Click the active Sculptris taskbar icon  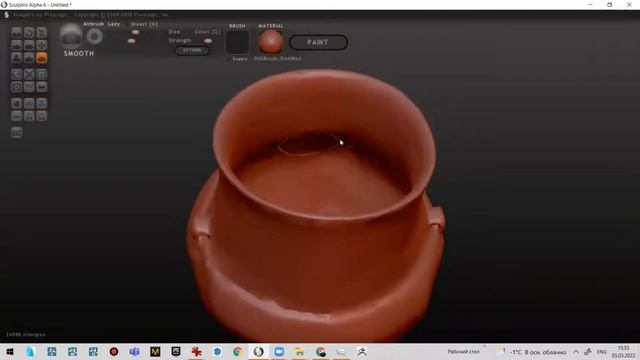point(258,352)
